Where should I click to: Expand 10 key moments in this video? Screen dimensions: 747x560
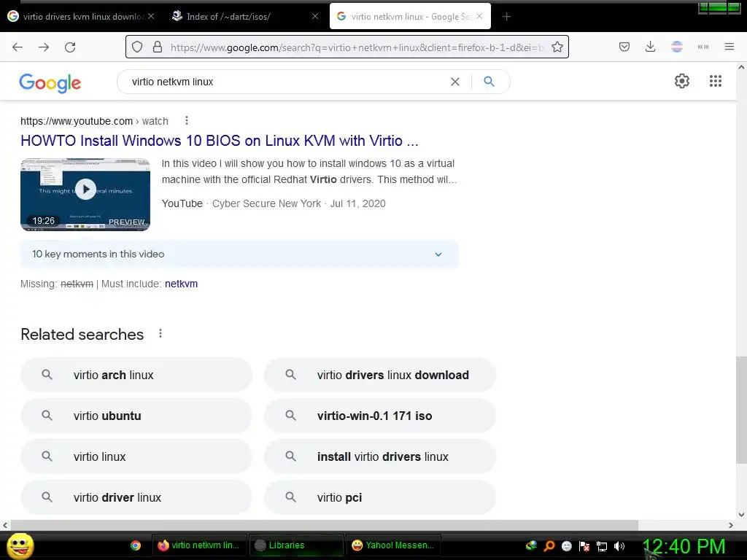tap(239, 254)
